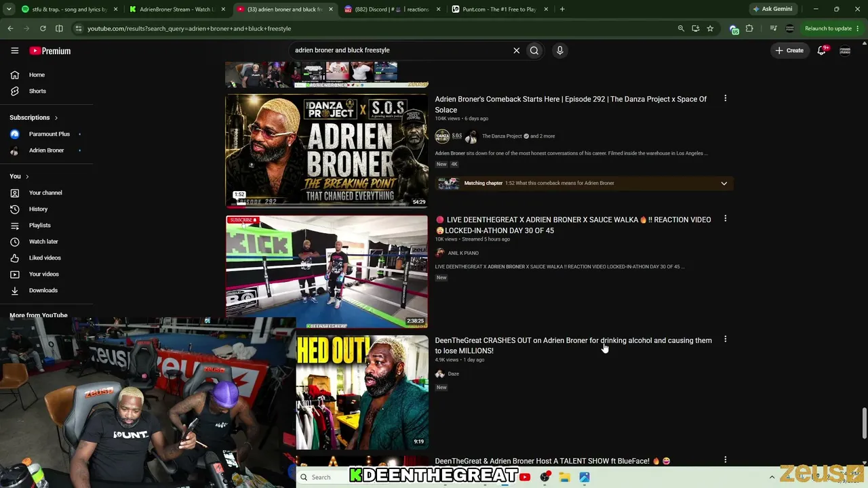Reload the current page

43,28
